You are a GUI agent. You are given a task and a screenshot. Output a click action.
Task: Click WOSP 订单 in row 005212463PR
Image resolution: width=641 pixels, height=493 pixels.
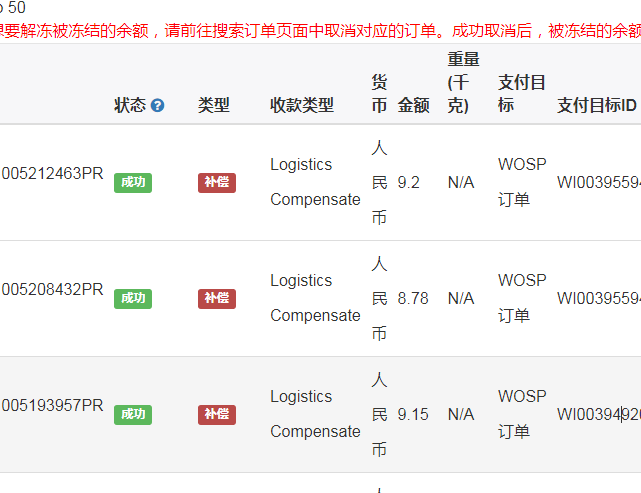(522, 182)
